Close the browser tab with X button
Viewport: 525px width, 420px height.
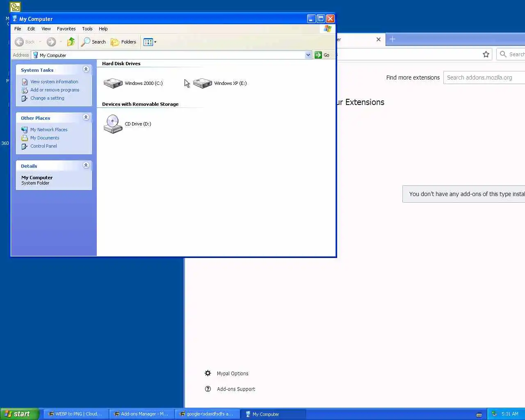pos(379,39)
